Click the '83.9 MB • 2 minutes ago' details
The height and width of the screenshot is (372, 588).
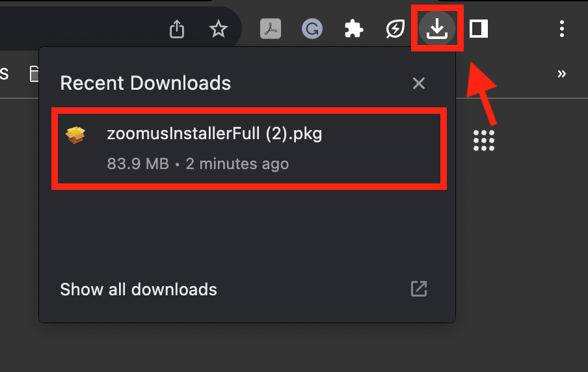pos(198,164)
